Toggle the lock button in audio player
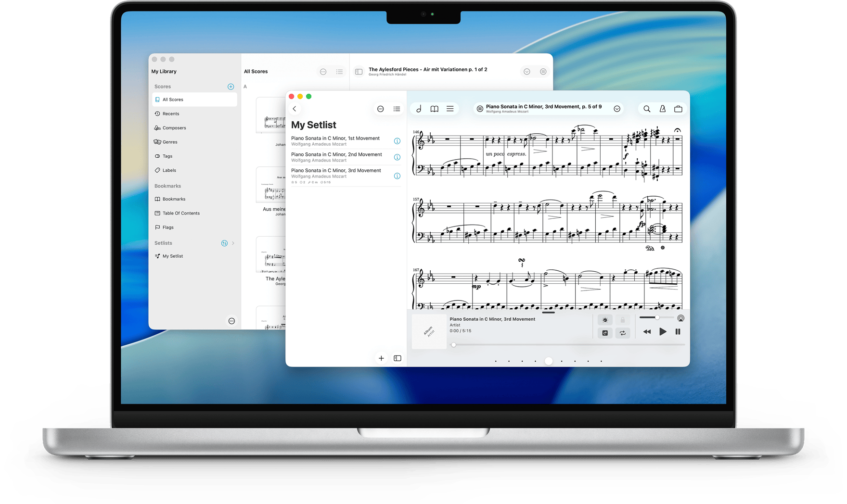847x504 pixels. click(x=622, y=320)
